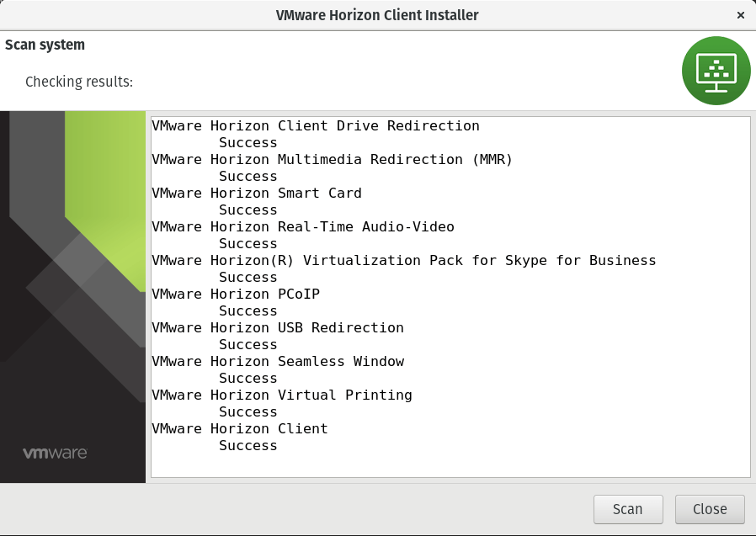Image resolution: width=756 pixels, height=536 pixels.
Task: Click Success under Smart Card
Action: (x=248, y=210)
